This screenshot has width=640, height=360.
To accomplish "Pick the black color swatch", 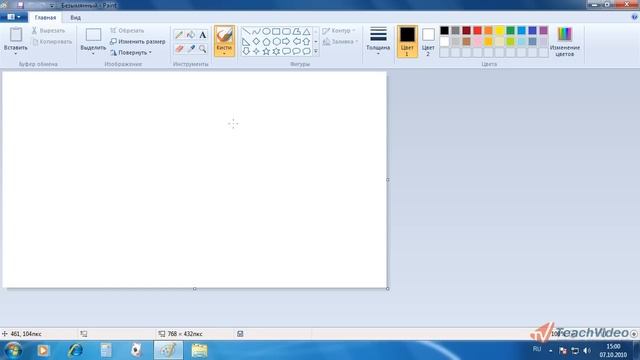I will 444,30.
